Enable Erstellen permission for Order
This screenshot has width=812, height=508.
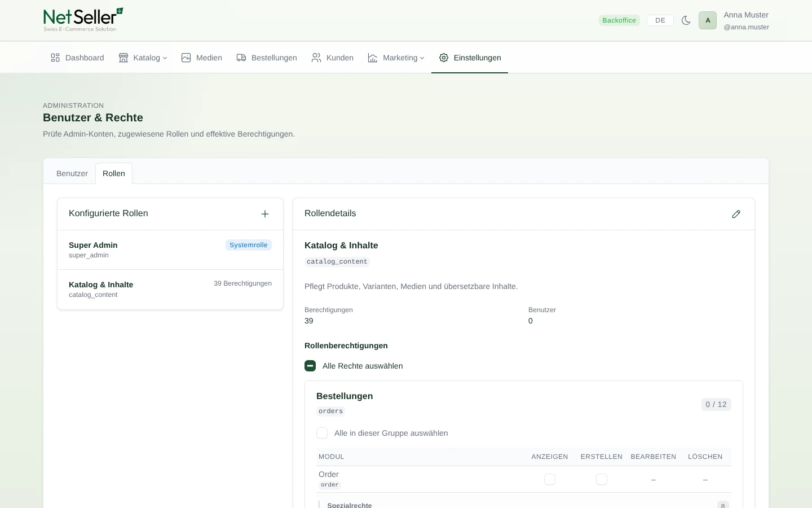pos(602,479)
